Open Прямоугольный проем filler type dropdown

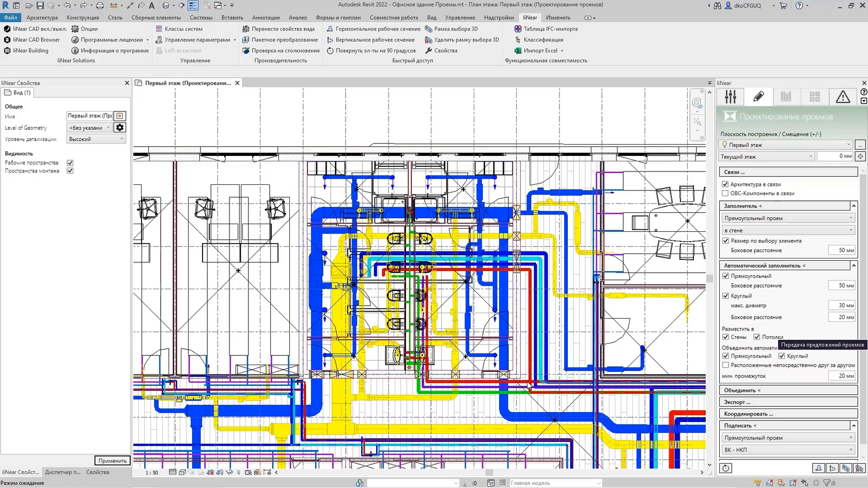(x=787, y=218)
